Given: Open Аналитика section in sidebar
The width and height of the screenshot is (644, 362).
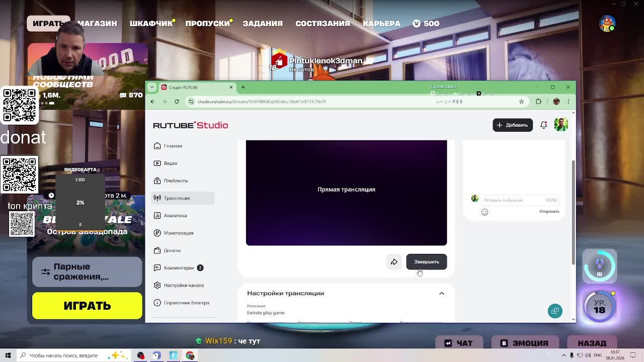Looking at the screenshot, I should point(183,215).
